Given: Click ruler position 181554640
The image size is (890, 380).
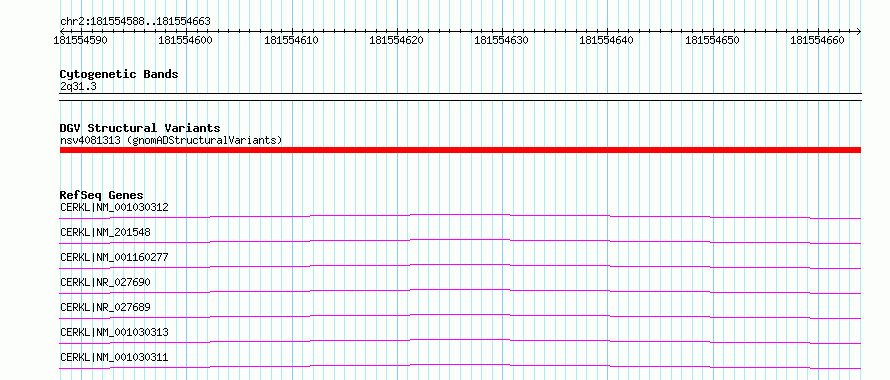Looking at the screenshot, I should [606, 40].
